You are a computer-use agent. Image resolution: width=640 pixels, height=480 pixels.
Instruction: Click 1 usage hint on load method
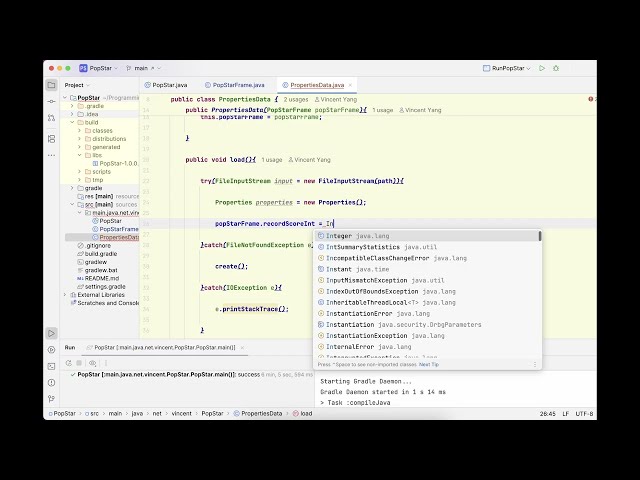tap(271, 160)
